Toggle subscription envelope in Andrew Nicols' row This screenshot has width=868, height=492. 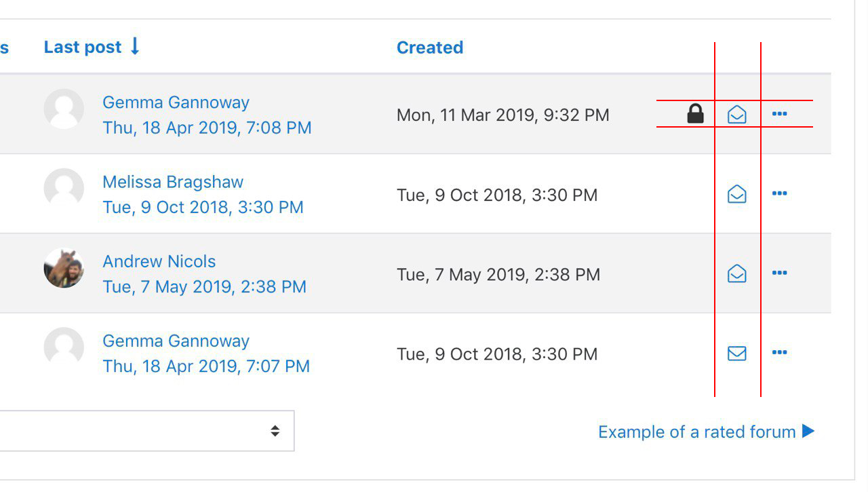737,273
